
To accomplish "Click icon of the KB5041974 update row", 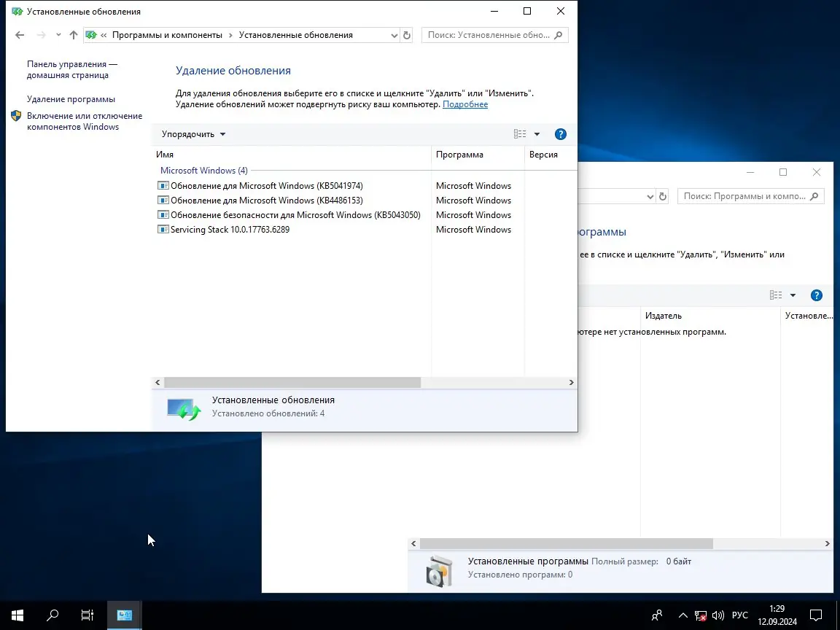I will (x=163, y=186).
